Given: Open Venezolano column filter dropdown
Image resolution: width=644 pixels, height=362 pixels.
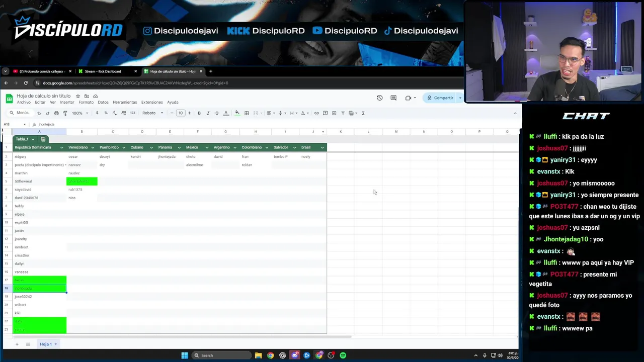Looking at the screenshot, I should pos(92,147).
